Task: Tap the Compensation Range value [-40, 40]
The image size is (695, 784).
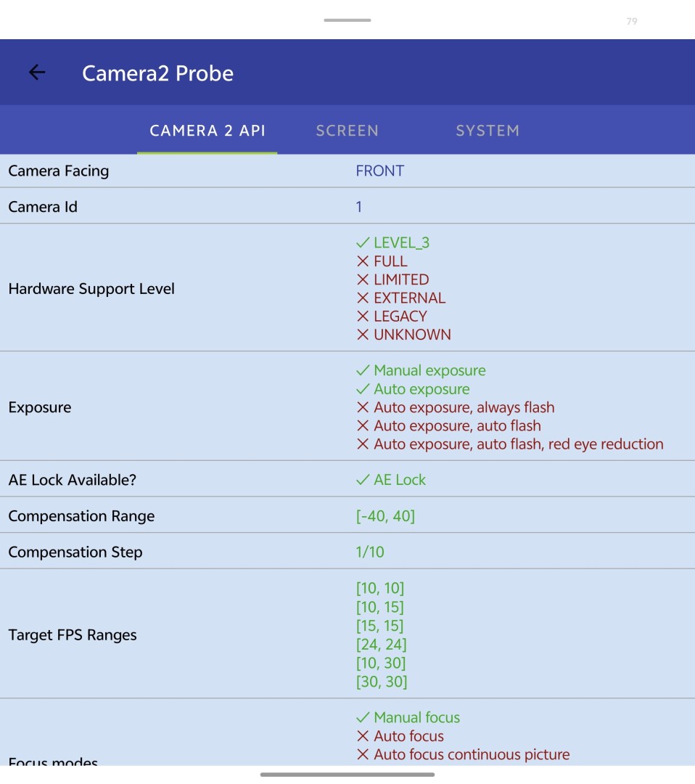Action: (x=385, y=516)
